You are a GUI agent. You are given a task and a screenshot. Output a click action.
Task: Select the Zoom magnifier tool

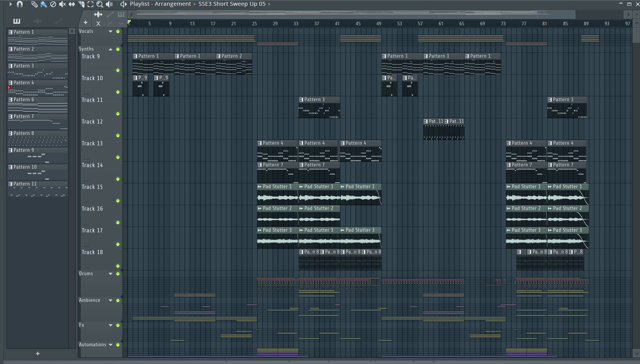click(x=100, y=4)
